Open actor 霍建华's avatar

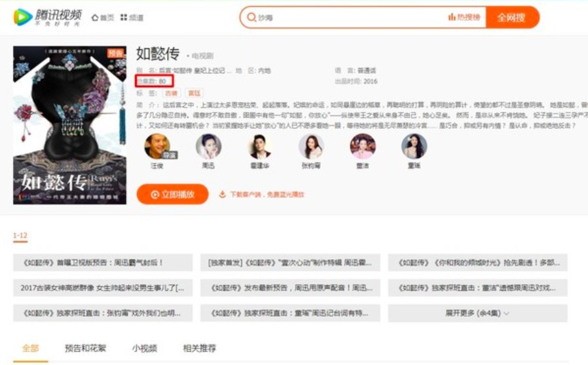pos(260,146)
